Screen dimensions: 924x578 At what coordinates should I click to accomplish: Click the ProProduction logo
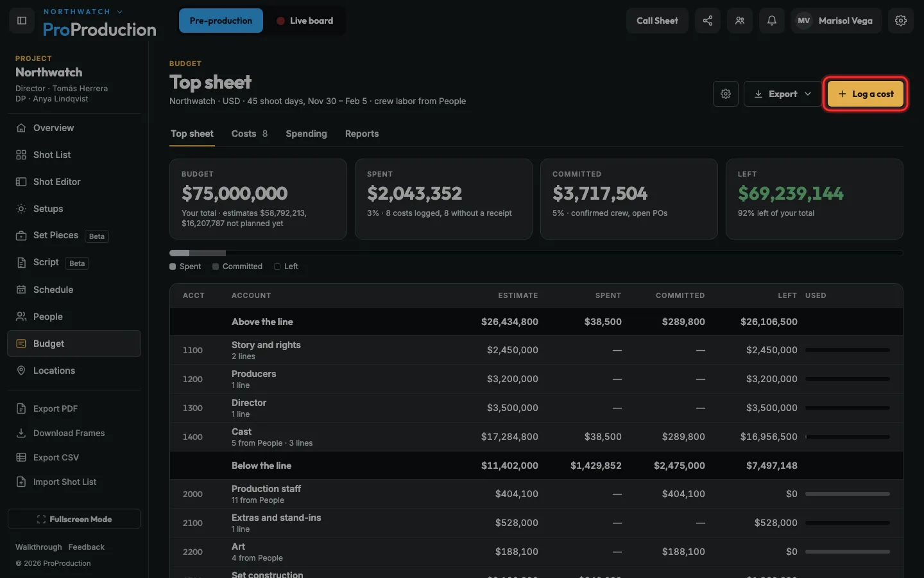point(99,30)
